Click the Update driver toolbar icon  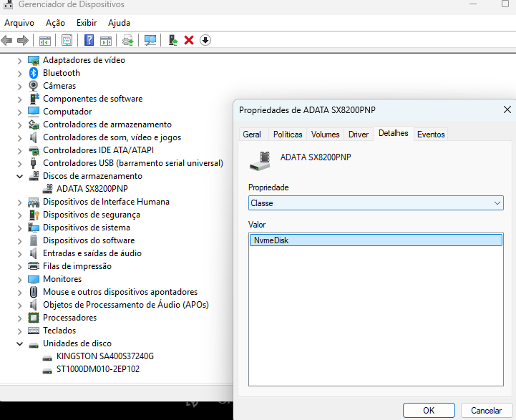128,41
